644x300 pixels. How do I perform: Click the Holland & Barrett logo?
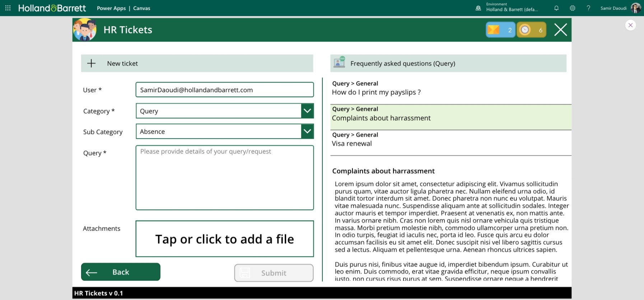[x=52, y=8]
